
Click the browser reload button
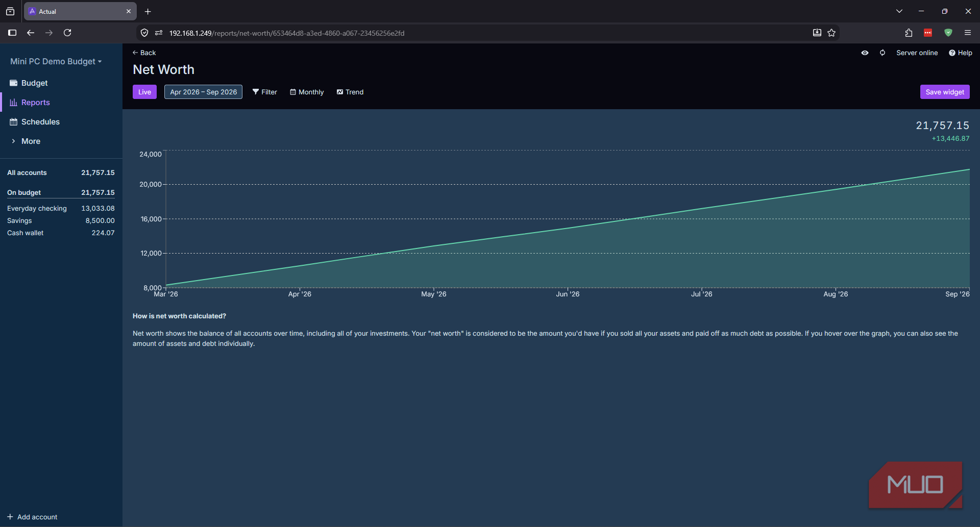point(67,33)
